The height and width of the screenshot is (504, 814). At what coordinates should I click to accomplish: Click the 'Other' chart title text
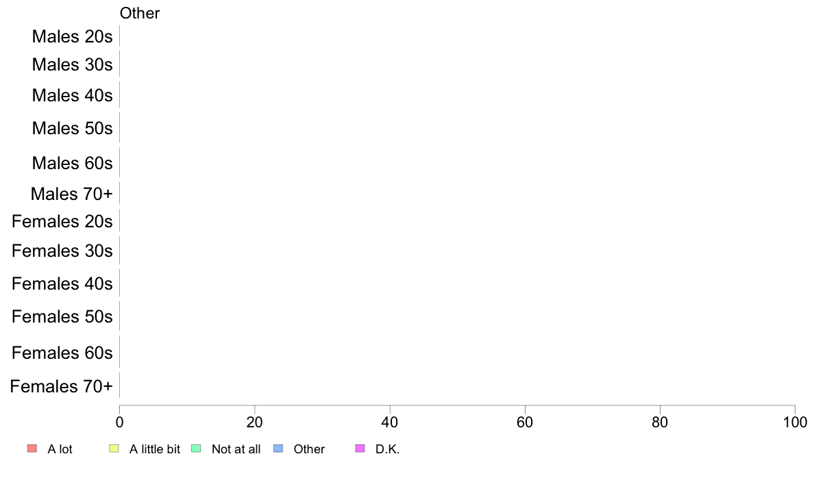click(140, 13)
